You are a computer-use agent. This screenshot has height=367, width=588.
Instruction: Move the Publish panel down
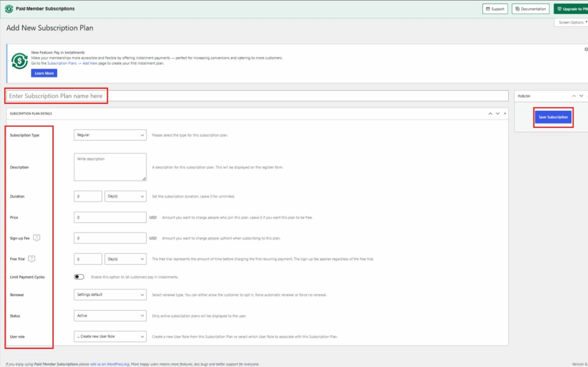click(x=582, y=96)
